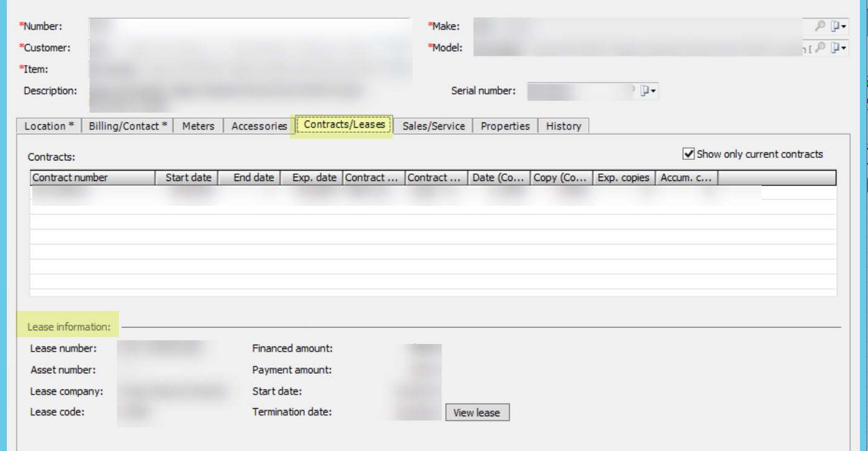This screenshot has width=868, height=451.
Task: Click the Lease company label
Action: [67, 391]
